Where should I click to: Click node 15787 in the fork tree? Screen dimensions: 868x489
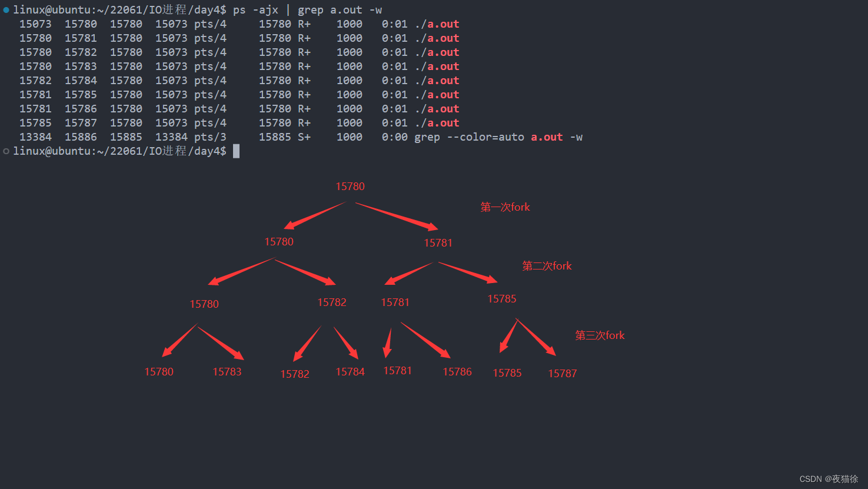click(x=563, y=374)
